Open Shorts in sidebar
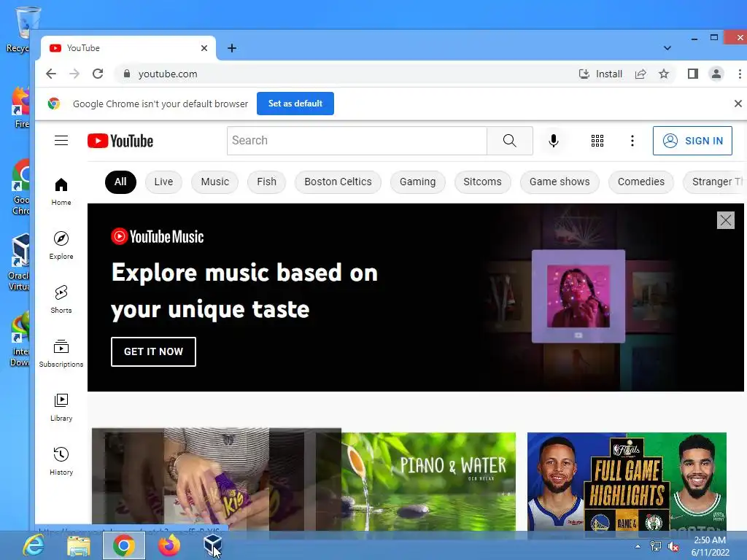 (x=61, y=299)
